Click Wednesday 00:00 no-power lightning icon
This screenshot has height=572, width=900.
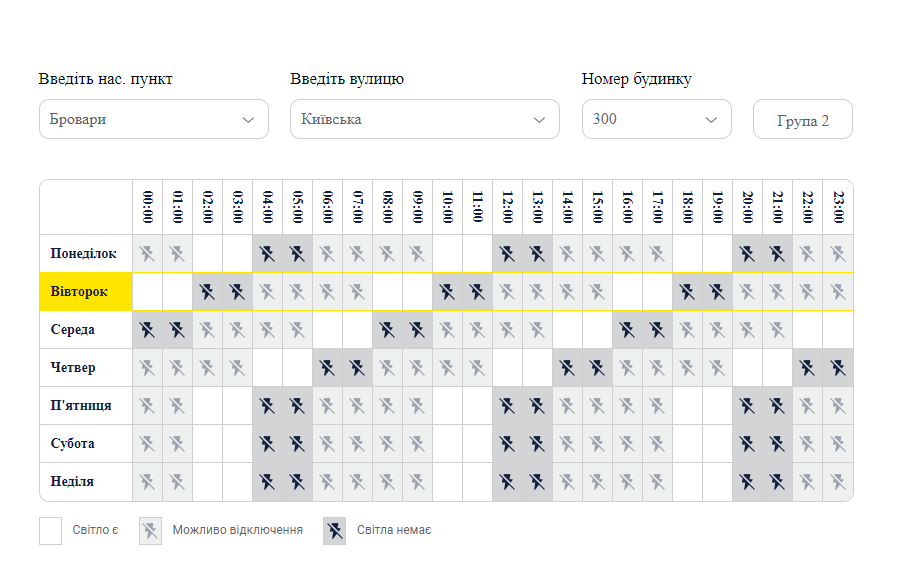[148, 329]
